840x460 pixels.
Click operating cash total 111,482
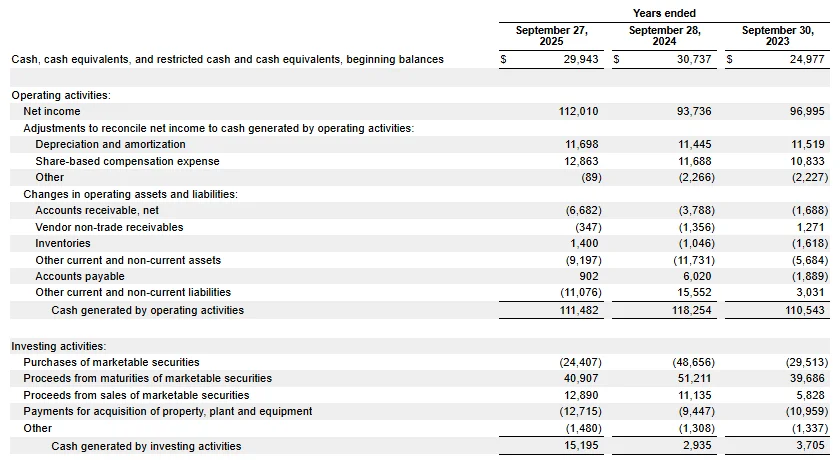click(x=579, y=311)
